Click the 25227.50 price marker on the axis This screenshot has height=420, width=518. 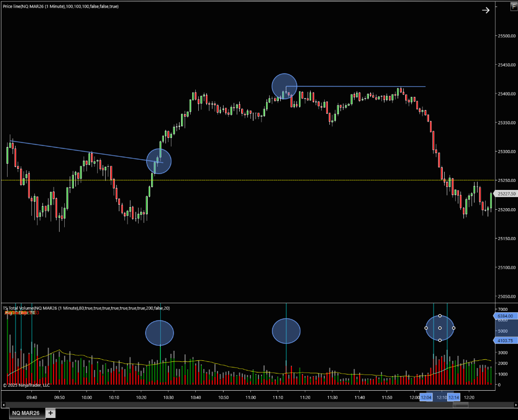pos(505,194)
